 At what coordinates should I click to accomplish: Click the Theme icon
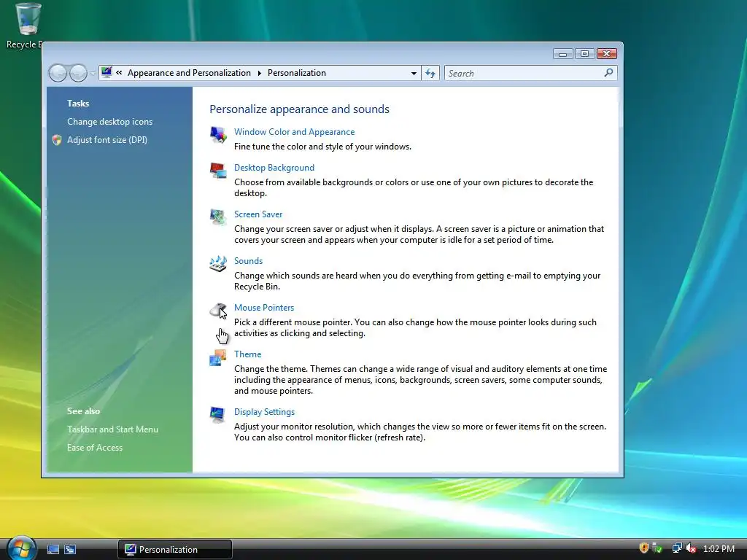(x=218, y=357)
